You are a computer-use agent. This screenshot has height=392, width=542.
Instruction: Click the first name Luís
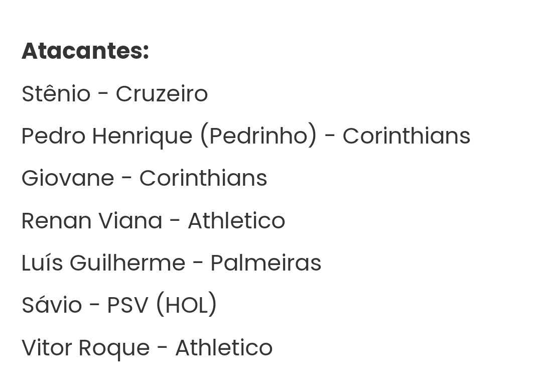click(42, 263)
